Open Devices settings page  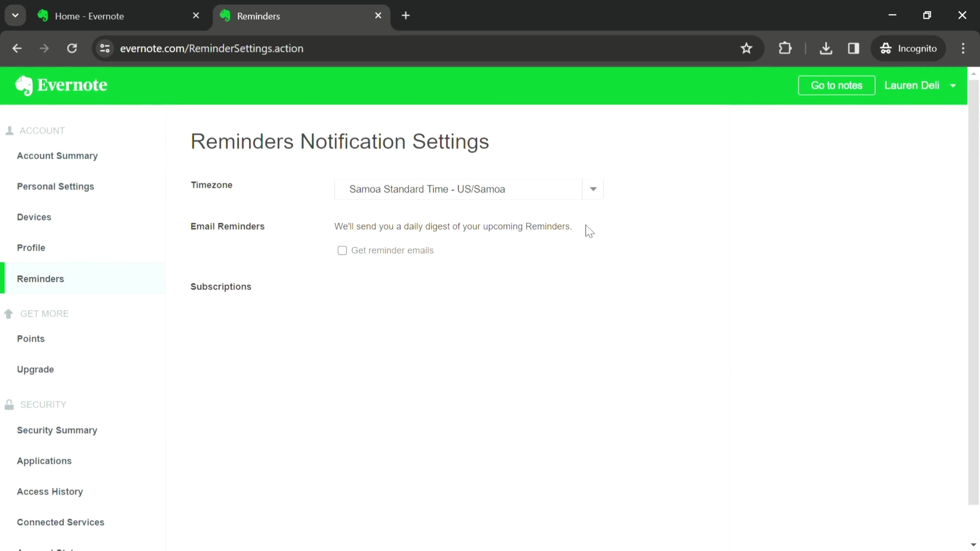(34, 217)
